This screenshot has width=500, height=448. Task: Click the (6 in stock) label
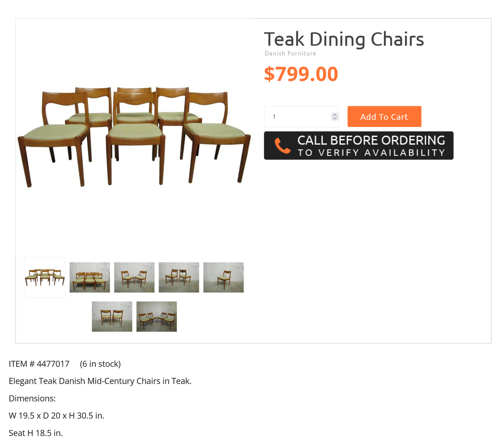(100, 364)
